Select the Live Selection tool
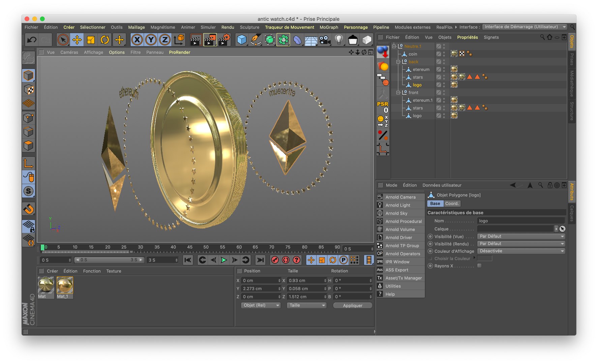 click(x=63, y=40)
